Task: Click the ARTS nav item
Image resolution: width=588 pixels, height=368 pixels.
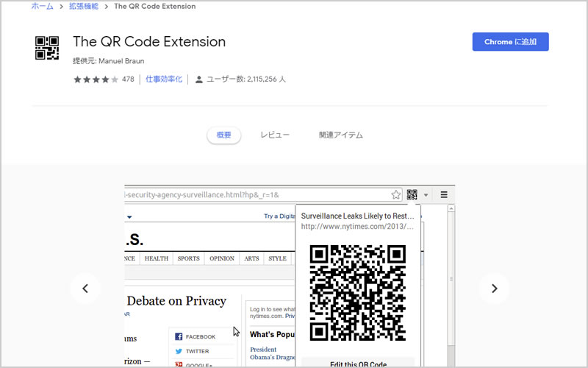Action: coord(251,258)
